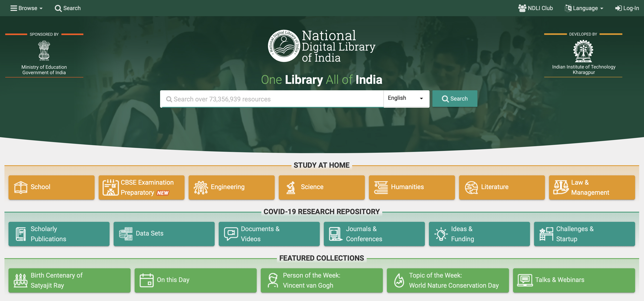Viewport: 644px width, 301px height.
Task: Expand the Language dropdown in the header
Action: (584, 8)
